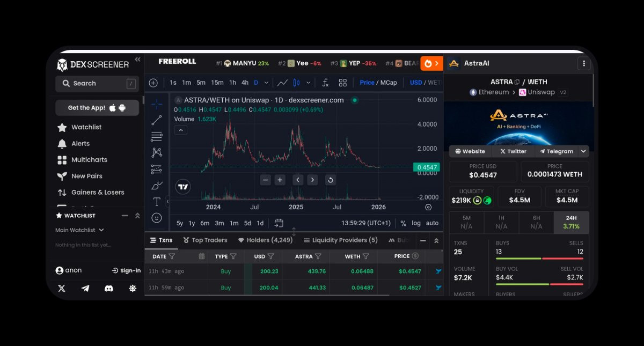The image size is (644, 346).
Task: Toggle log scale on chart
Action: tap(416, 223)
